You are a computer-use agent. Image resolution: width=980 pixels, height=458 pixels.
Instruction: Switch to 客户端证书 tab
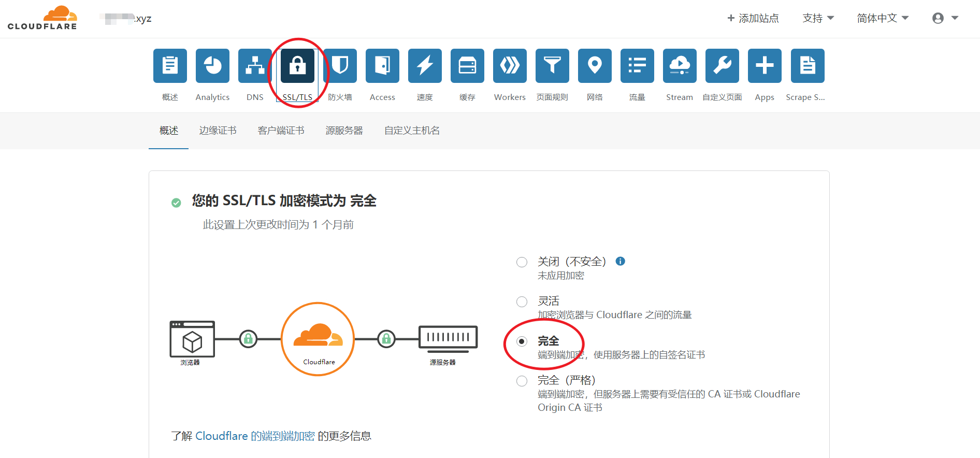pyautogui.click(x=281, y=131)
